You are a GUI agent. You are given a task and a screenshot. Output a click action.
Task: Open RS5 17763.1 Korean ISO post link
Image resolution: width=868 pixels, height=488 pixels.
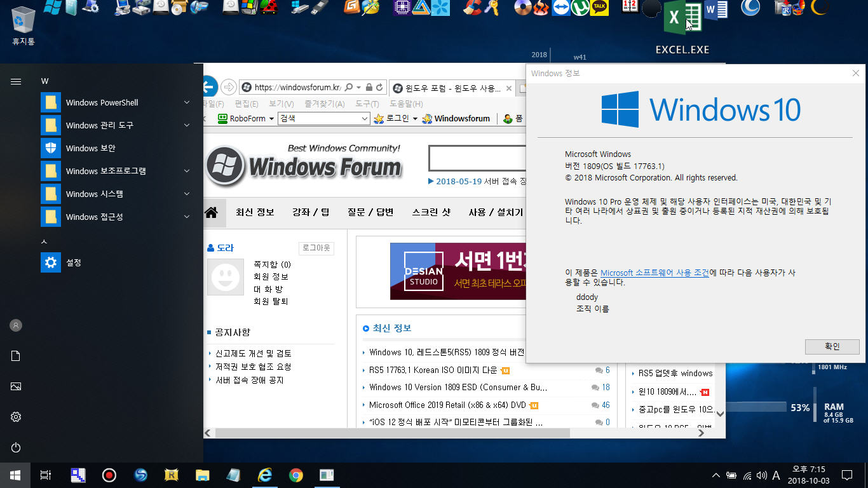433,370
